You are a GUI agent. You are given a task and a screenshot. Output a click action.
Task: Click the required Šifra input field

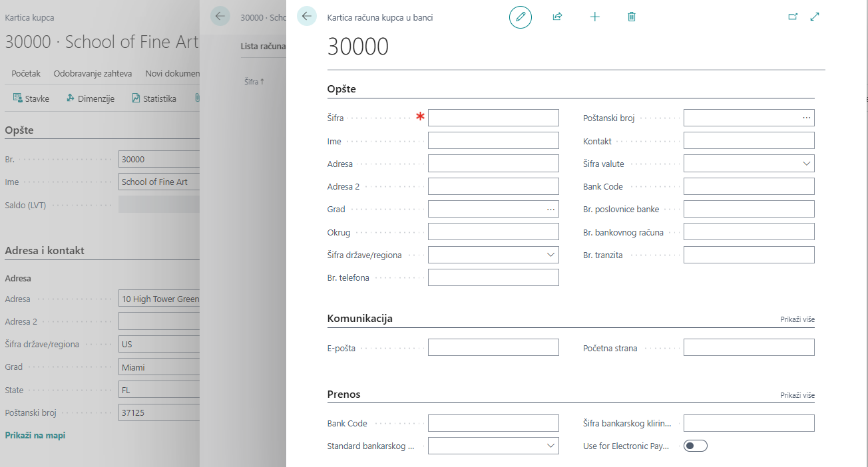(493, 118)
